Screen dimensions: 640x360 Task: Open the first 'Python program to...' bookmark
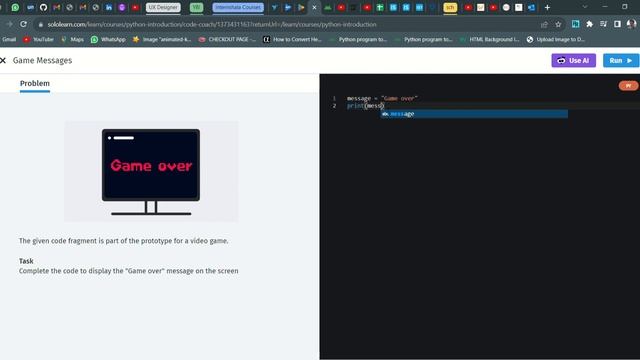(x=358, y=40)
